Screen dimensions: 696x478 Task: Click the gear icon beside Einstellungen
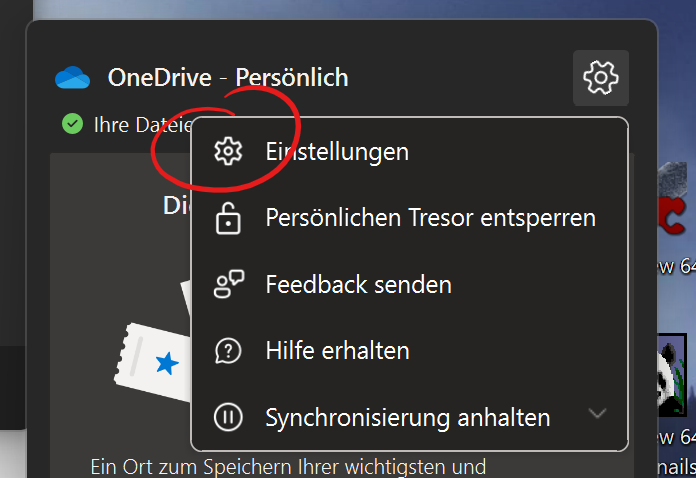[x=229, y=152]
